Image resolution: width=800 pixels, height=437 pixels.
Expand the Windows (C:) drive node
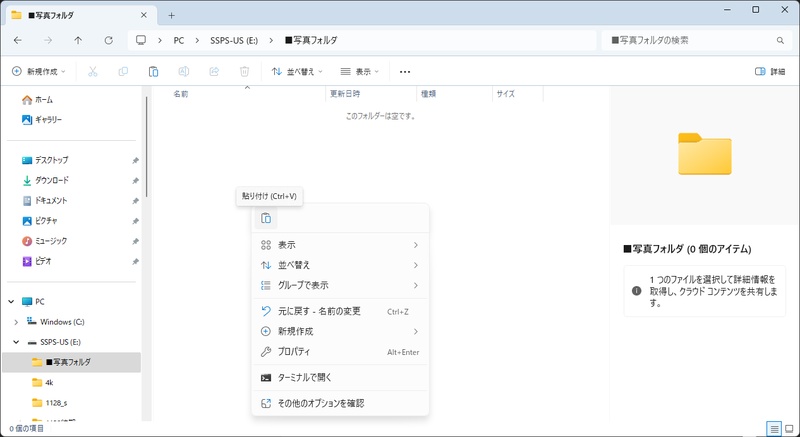(16, 322)
